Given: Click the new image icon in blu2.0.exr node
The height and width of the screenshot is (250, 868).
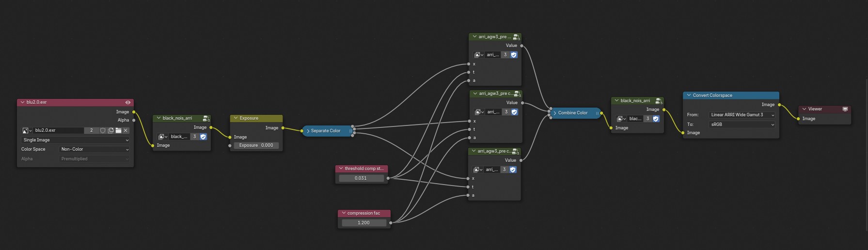Looking at the screenshot, I should click(110, 130).
